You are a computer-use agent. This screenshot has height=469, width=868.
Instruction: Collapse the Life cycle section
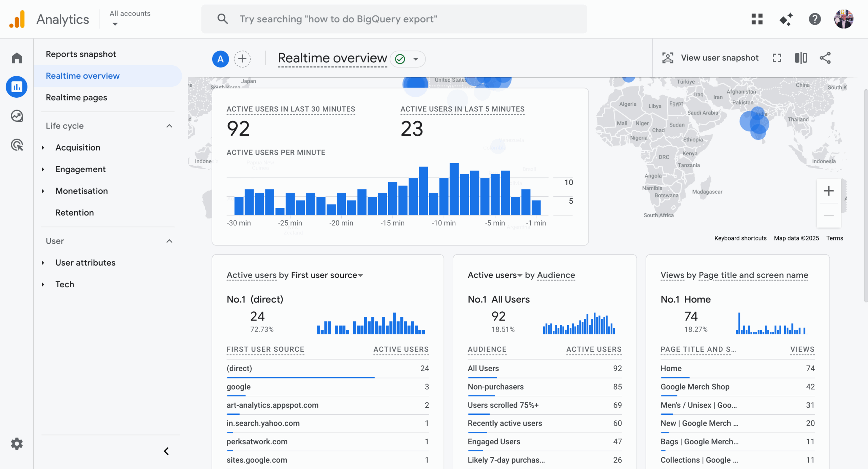coord(169,126)
